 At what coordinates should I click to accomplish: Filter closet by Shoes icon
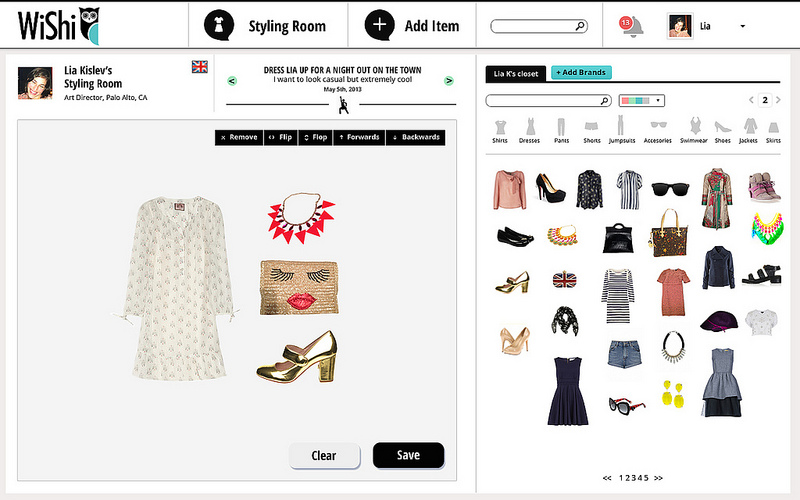(722, 128)
